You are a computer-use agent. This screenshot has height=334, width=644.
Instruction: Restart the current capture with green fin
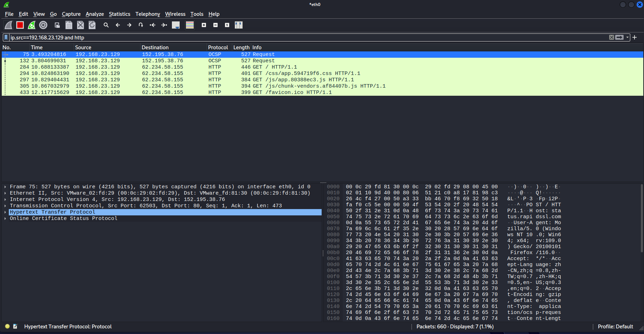coord(32,25)
